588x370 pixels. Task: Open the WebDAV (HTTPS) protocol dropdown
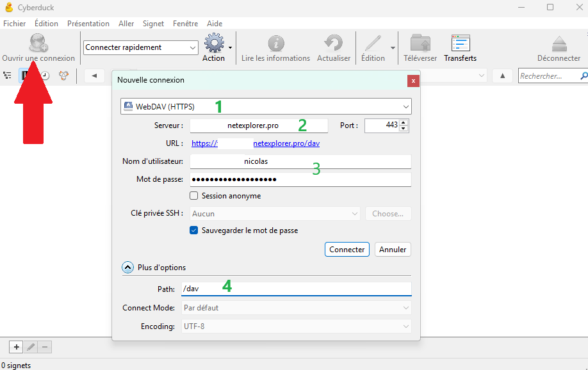click(x=266, y=106)
